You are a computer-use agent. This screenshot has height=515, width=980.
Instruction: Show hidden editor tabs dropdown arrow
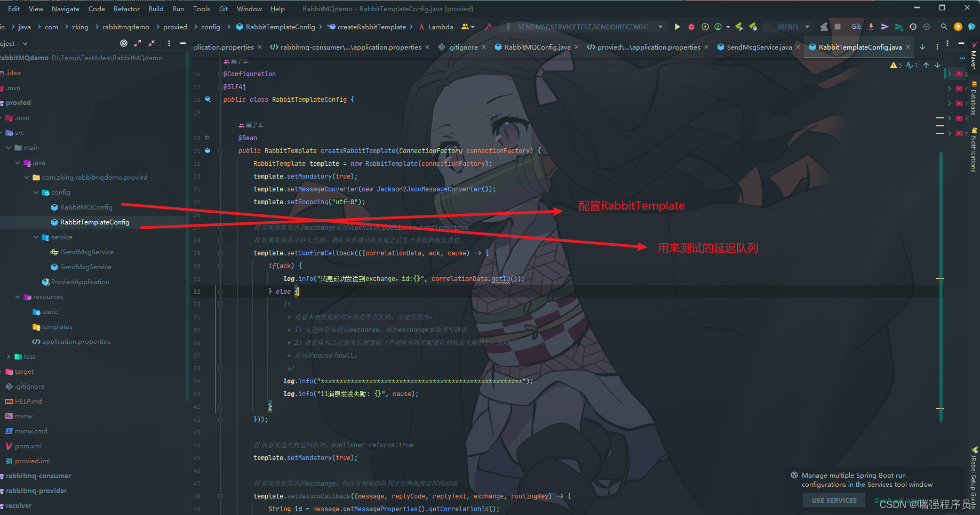coord(922,47)
